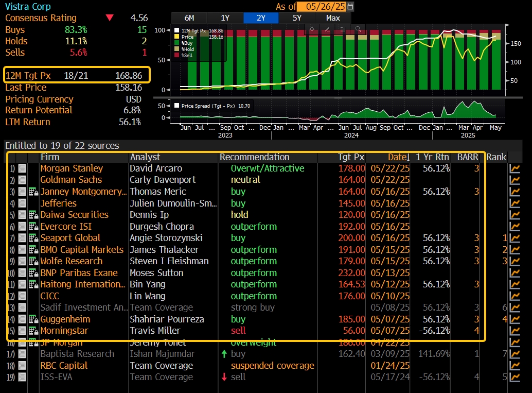This screenshot has height=393, width=532.
Task: Open Morgan Stanley report document icon
Action: 22,168
